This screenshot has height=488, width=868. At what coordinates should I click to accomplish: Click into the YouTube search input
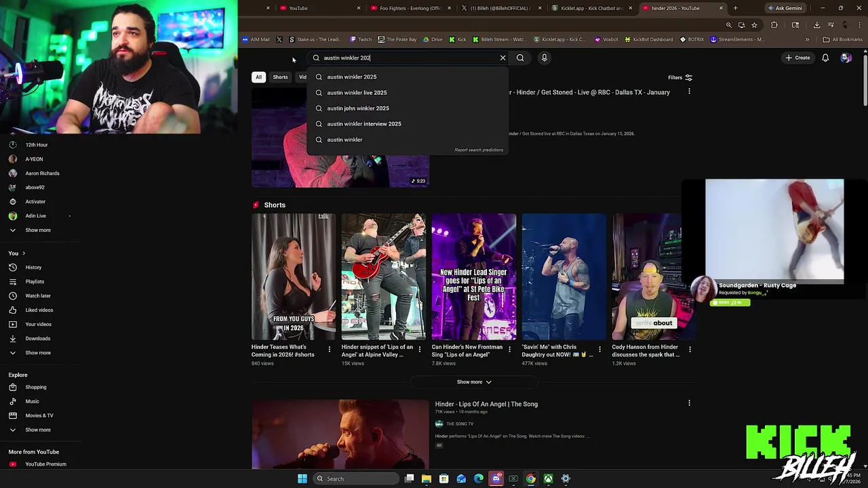407,58
